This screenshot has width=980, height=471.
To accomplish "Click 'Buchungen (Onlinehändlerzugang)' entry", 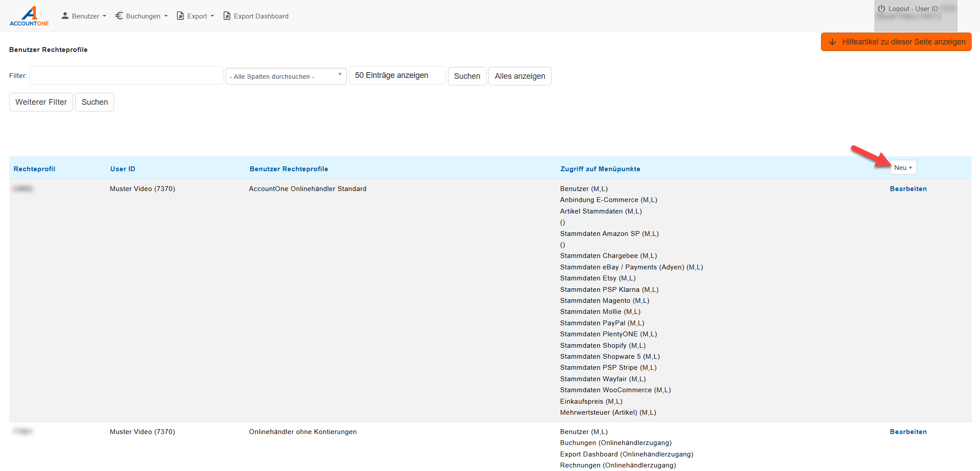I will coord(616,443).
